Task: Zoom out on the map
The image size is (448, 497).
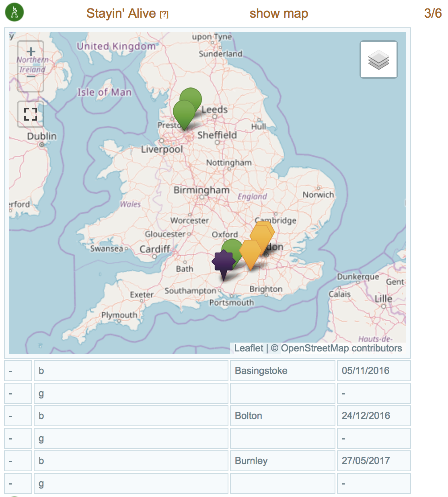Action: (x=31, y=77)
